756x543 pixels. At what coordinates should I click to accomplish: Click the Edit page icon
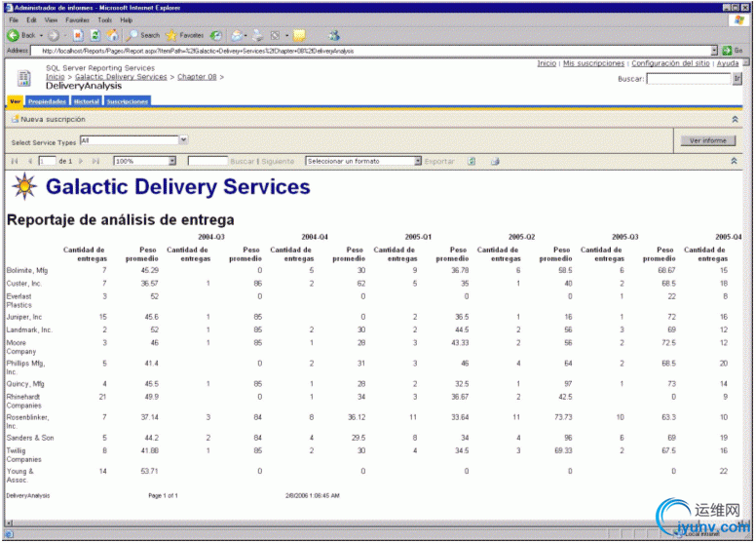pyautogui.click(x=276, y=35)
